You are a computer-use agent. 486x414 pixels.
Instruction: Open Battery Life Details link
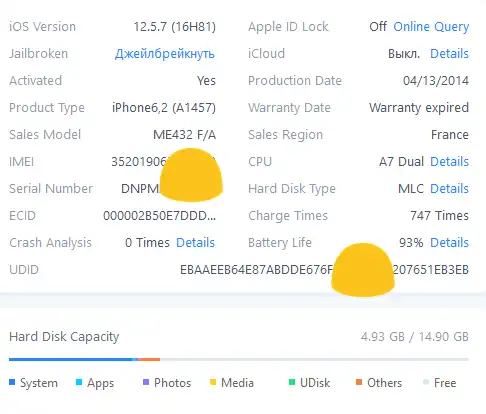[x=449, y=243]
